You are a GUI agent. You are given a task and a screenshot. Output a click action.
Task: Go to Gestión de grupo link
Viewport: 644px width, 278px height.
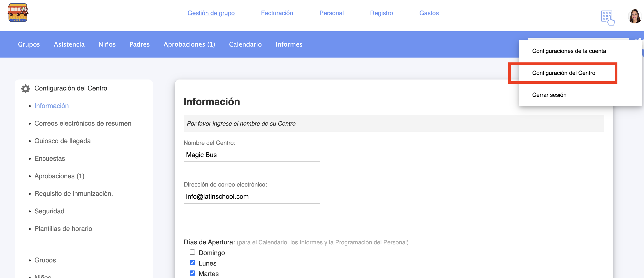pyautogui.click(x=211, y=13)
